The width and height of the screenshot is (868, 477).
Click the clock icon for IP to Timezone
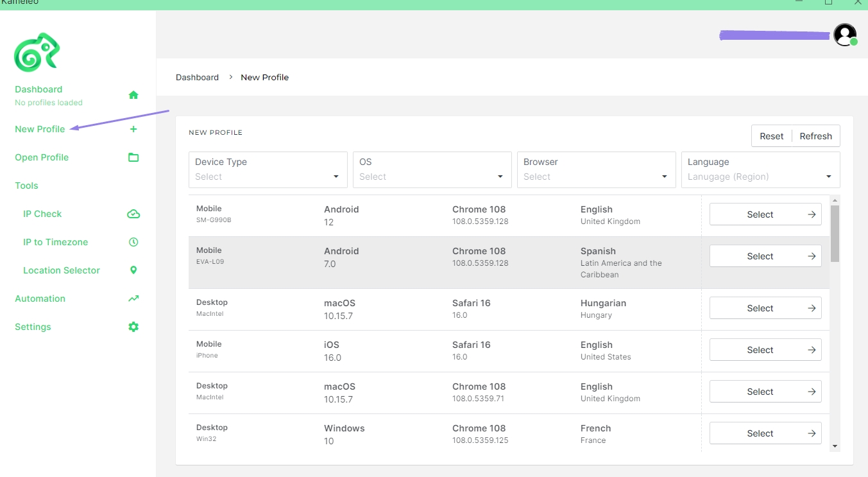[x=133, y=242]
